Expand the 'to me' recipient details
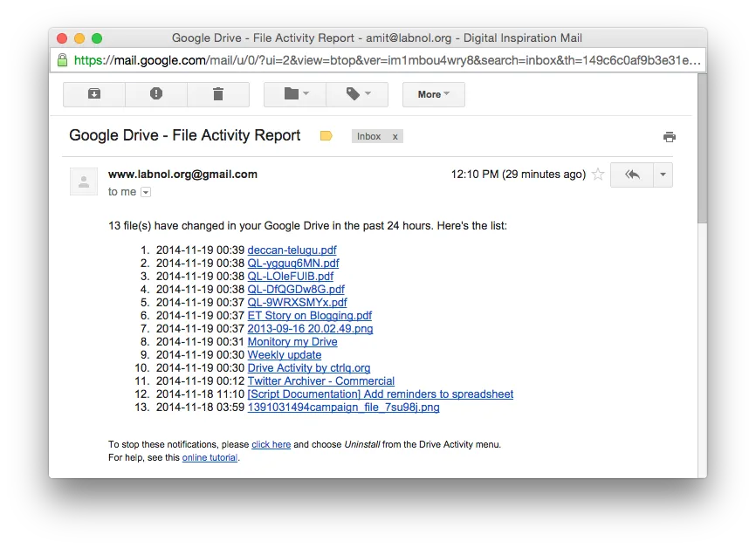This screenshot has width=756, height=548. tap(145, 192)
